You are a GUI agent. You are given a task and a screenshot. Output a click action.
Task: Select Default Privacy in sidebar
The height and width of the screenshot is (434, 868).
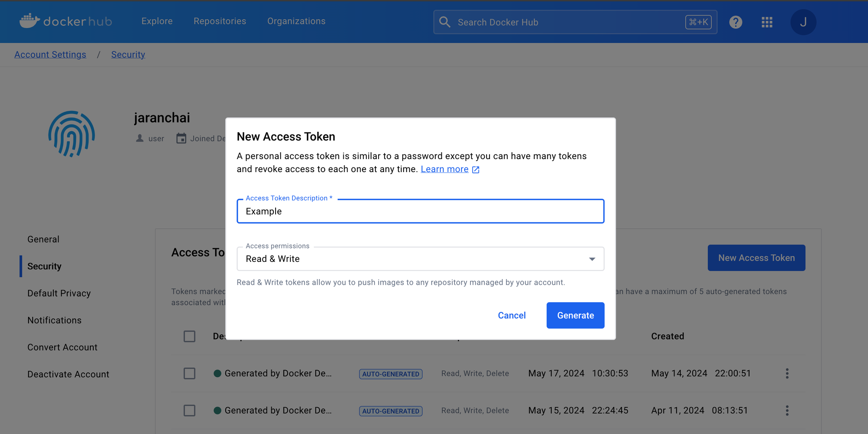(59, 293)
